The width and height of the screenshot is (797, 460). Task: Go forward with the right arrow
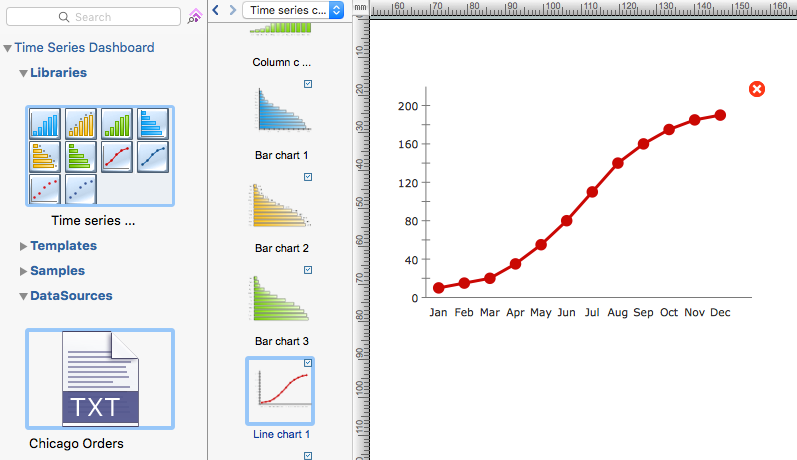(233, 10)
